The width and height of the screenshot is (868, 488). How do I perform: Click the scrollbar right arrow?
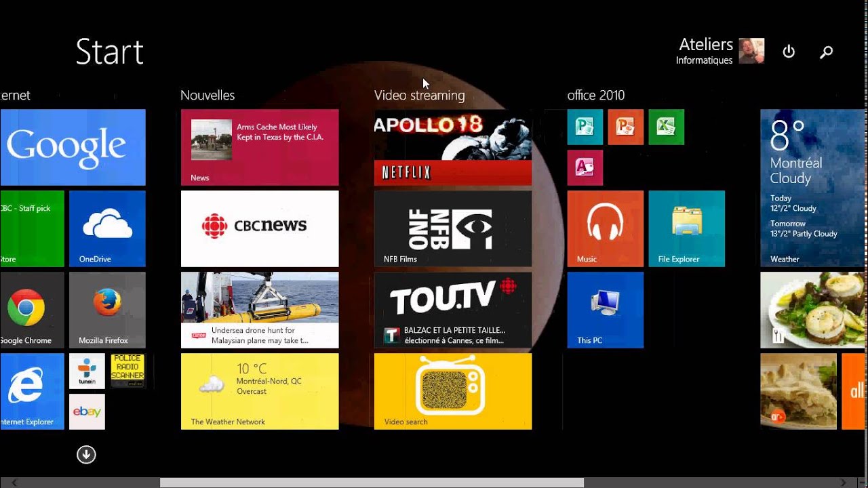tap(844, 483)
